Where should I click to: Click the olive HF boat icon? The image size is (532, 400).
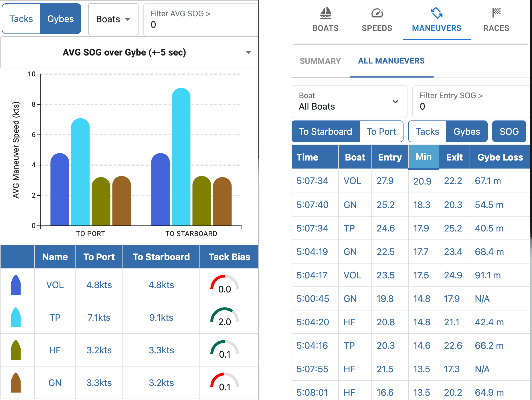click(x=16, y=350)
